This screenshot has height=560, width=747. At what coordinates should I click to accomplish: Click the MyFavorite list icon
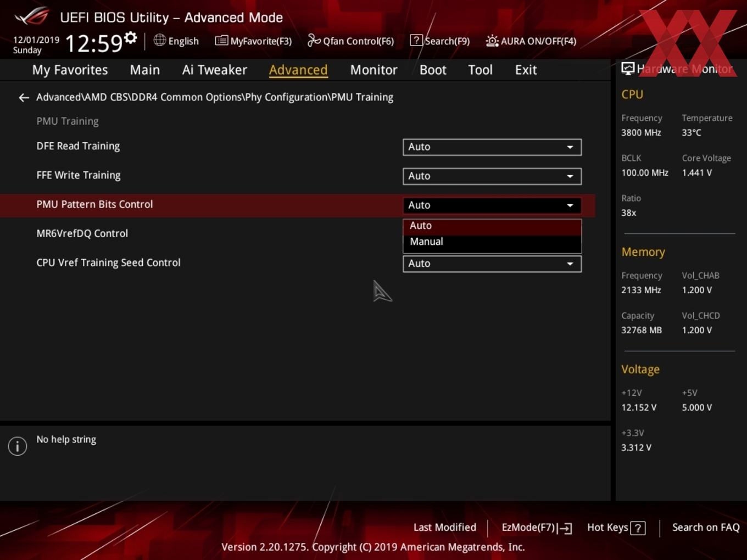[221, 41]
